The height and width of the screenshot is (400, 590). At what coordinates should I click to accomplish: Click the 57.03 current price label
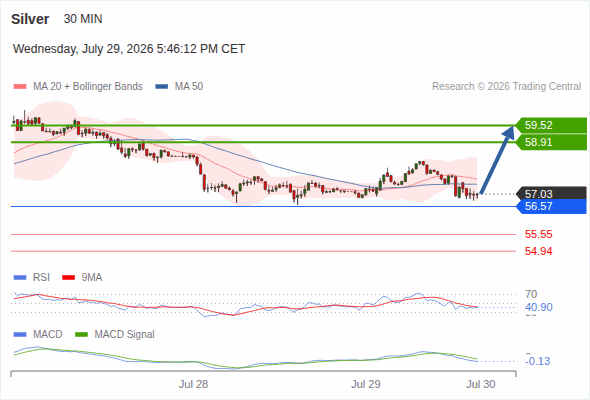click(551, 194)
